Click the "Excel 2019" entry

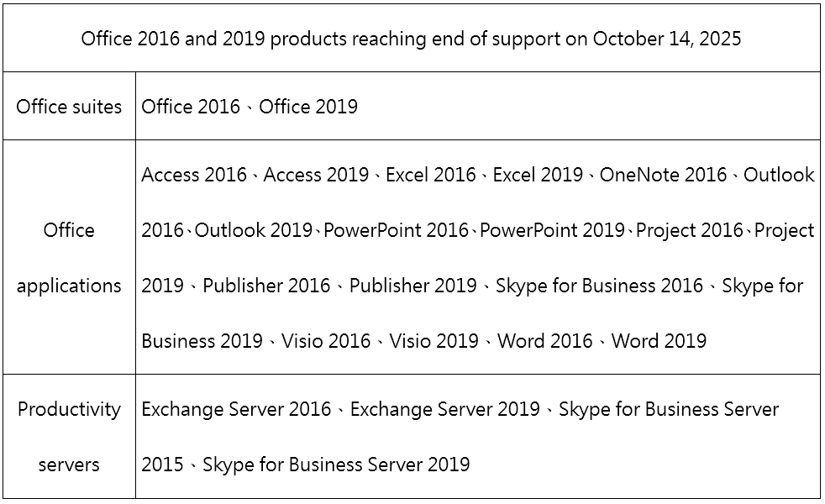coord(538,175)
